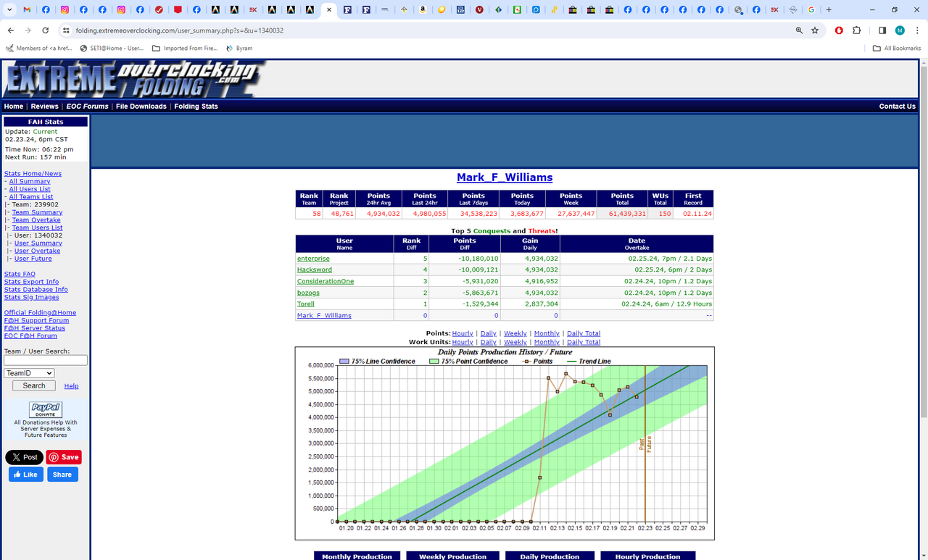Click the PayPal Donate image button

pos(46,409)
